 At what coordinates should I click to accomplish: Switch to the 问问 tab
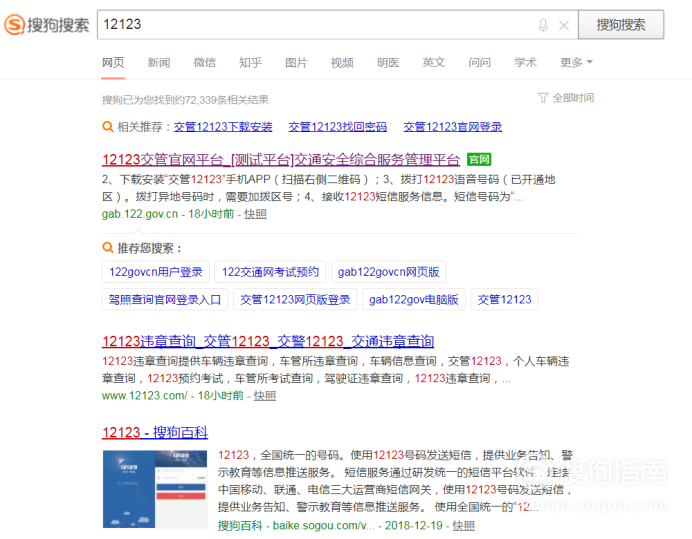pos(479,62)
